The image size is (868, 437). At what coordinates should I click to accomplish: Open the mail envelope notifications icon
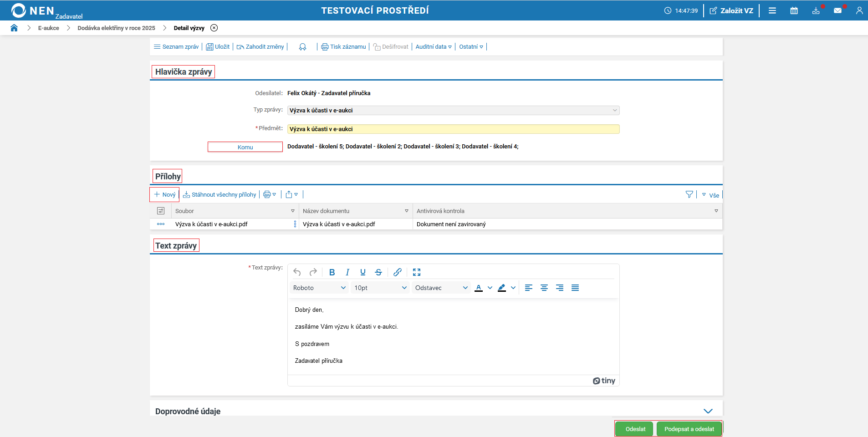(837, 10)
